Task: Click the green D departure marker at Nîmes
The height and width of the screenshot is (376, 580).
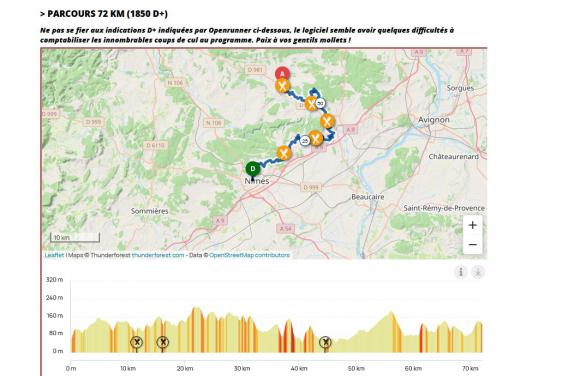Action: pyautogui.click(x=253, y=169)
